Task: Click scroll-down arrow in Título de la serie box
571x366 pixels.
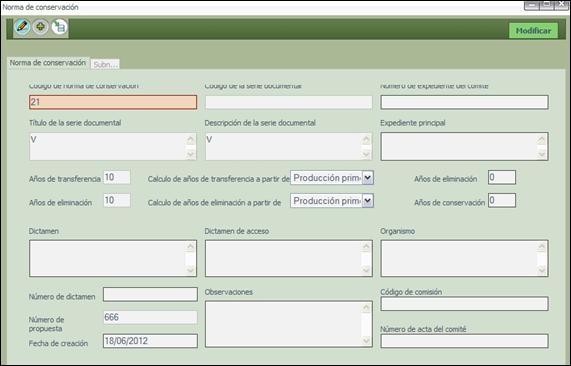Action: (x=191, y=154)
